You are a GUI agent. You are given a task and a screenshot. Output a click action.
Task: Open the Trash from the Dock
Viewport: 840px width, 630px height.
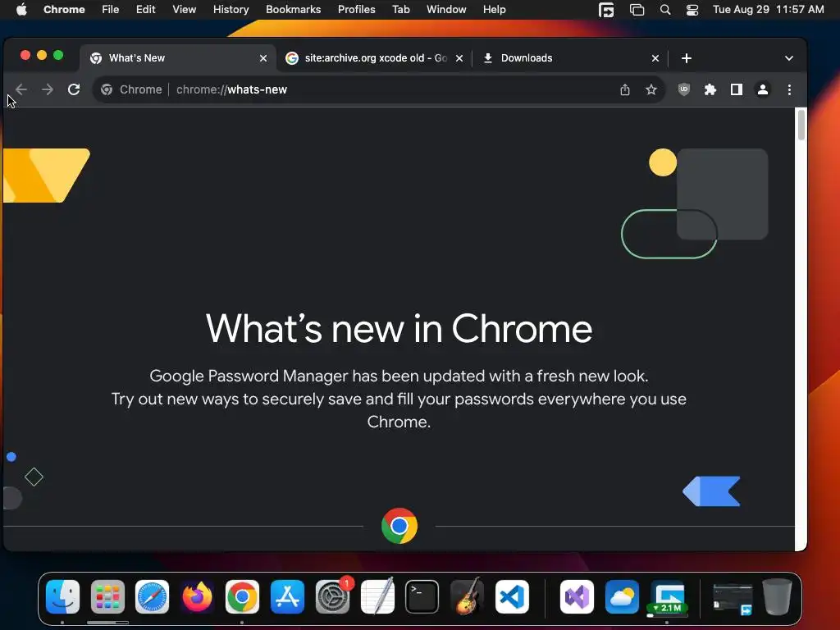[777, 596]
